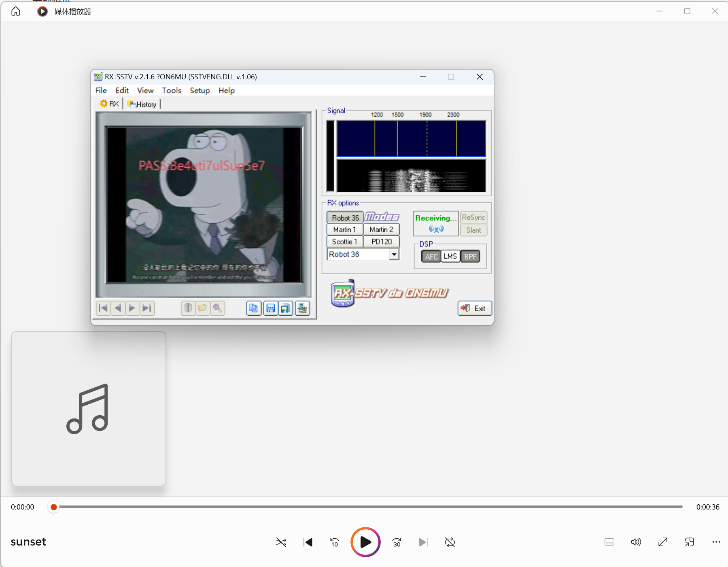This screenshot has width=728, height=567.
Task: Select the Martin 1 mode
Action: (x=345, y=229)
